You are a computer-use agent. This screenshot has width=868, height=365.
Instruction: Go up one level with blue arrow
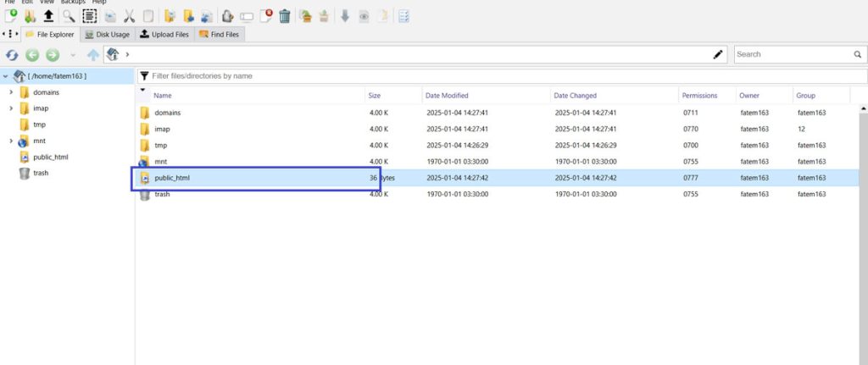click(x=93, y=55)
